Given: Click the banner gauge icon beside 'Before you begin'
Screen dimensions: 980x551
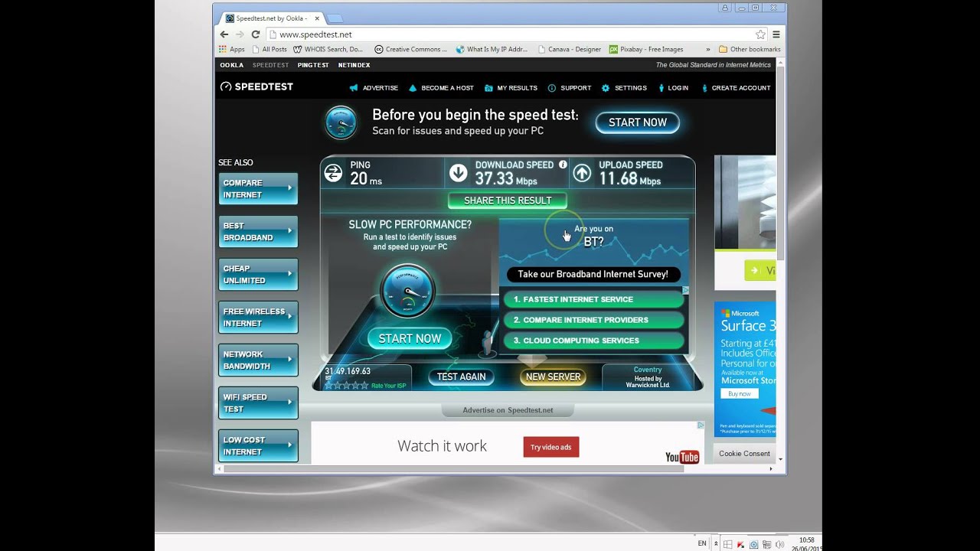Looking at the screenshot, I should click(x=341, y=122).
